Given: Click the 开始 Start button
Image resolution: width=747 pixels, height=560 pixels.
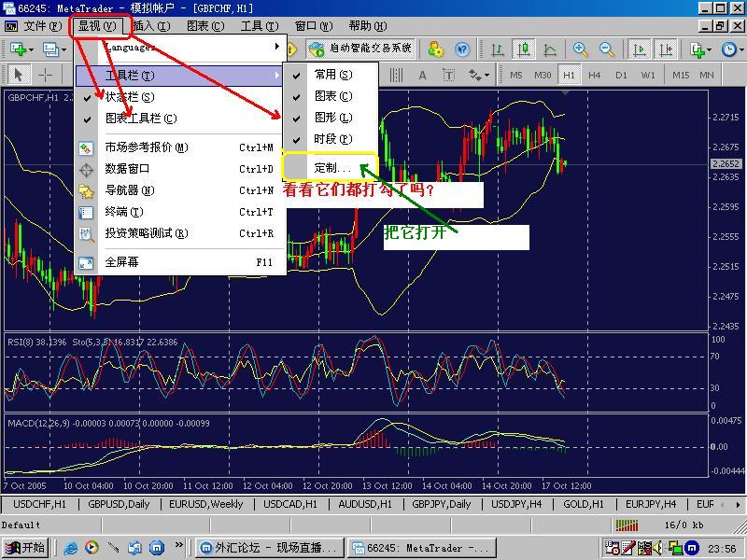Looking at the screenshot, I should point(25,547).
